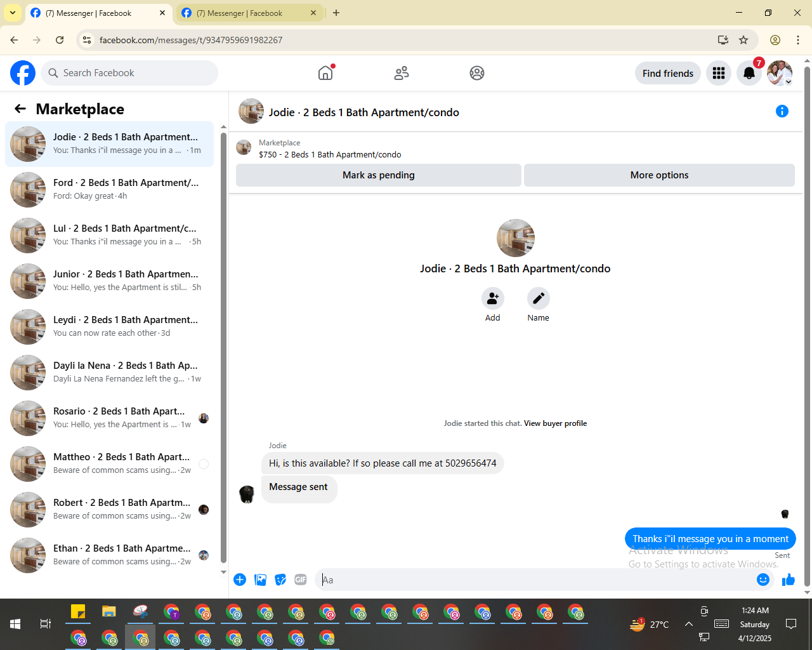Go back using the Marketplace back arrow
Screen dimensions: 812x650
[x=20, y=109]
